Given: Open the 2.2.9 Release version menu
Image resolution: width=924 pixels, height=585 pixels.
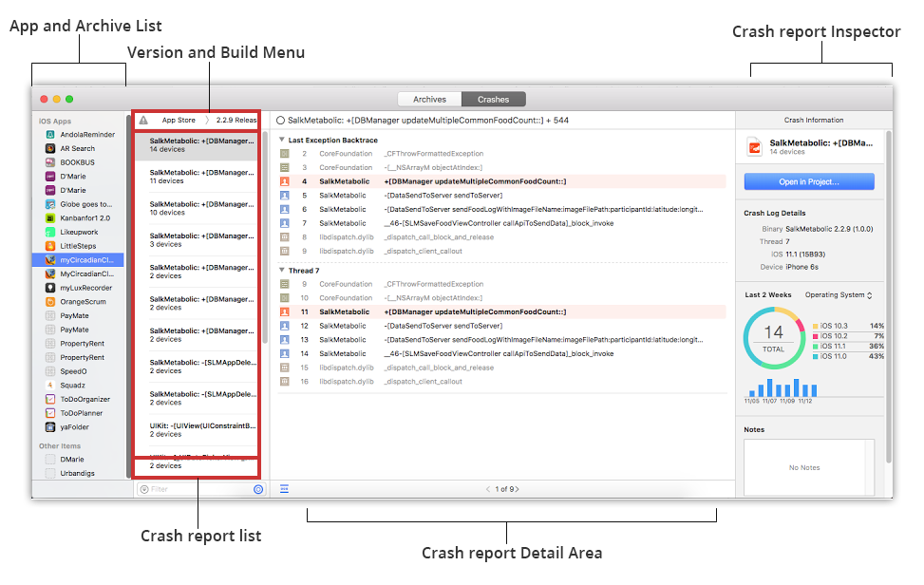Looking at the screenshot, I should point(236,121).
